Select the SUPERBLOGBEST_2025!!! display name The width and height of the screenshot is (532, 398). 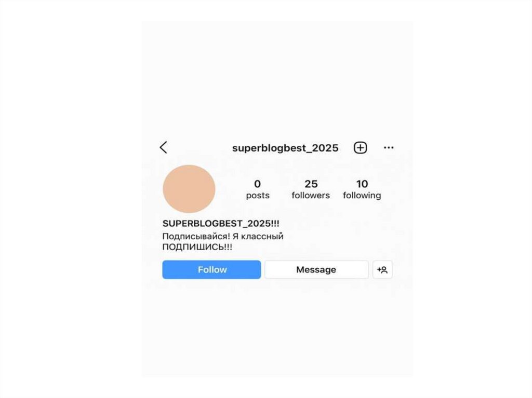click(x=221, y=224)
